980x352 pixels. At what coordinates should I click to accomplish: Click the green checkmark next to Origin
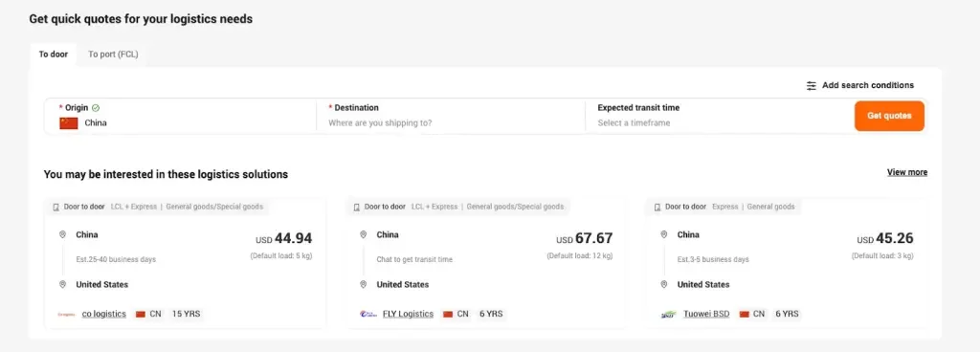(x=96, y=108)
